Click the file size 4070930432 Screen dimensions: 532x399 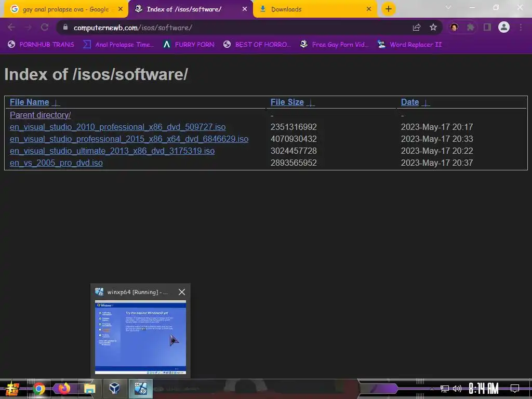click(x=294, y=139)
